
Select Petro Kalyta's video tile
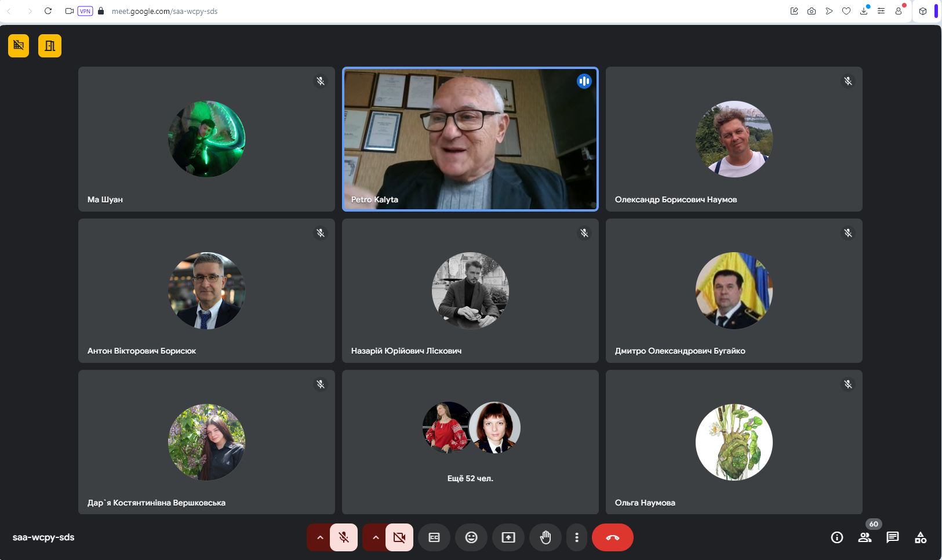pyautogui.click(x=470, y=139)
